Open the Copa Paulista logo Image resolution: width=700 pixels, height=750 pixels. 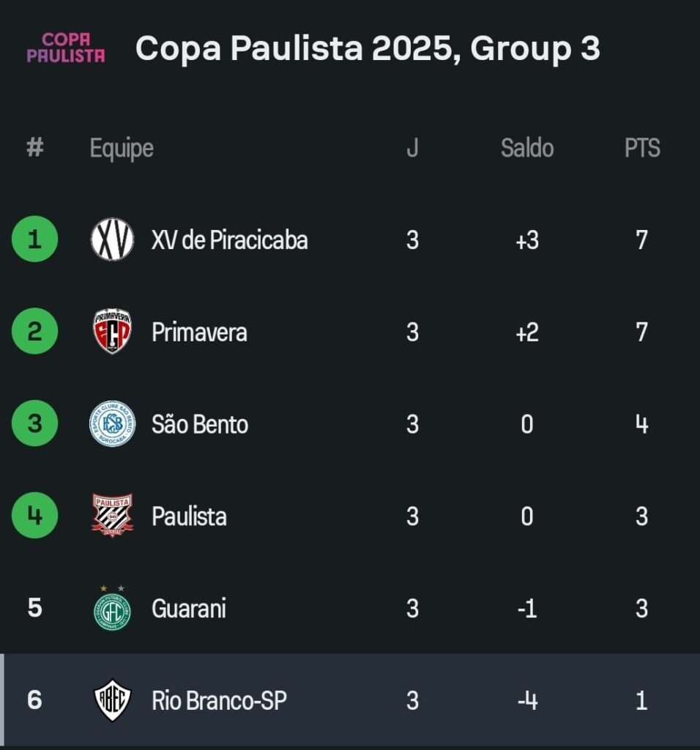(x=66, y=48)
